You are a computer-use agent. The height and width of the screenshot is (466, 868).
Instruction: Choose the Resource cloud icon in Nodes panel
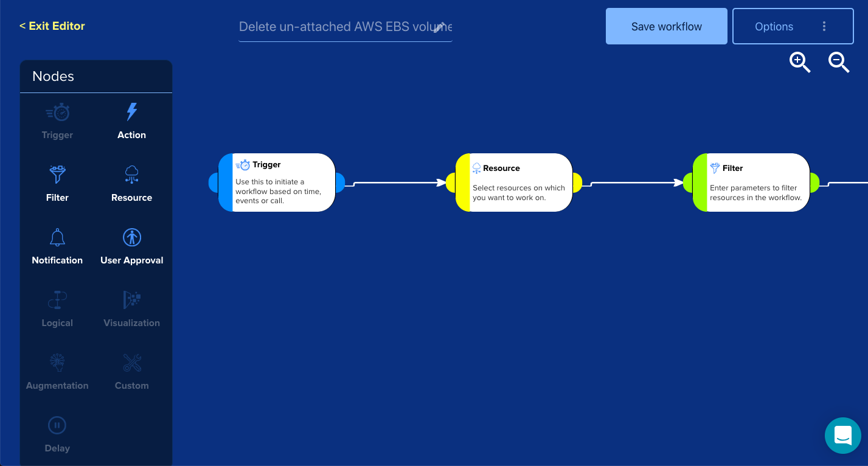point(131,175)
